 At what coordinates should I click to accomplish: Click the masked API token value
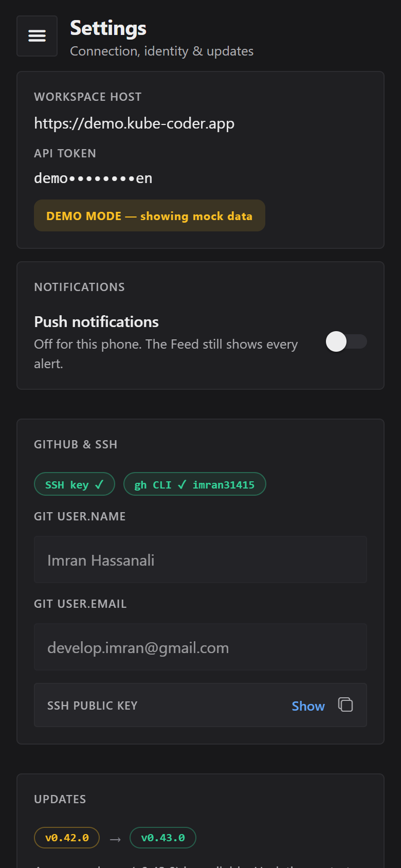point(93,178)
